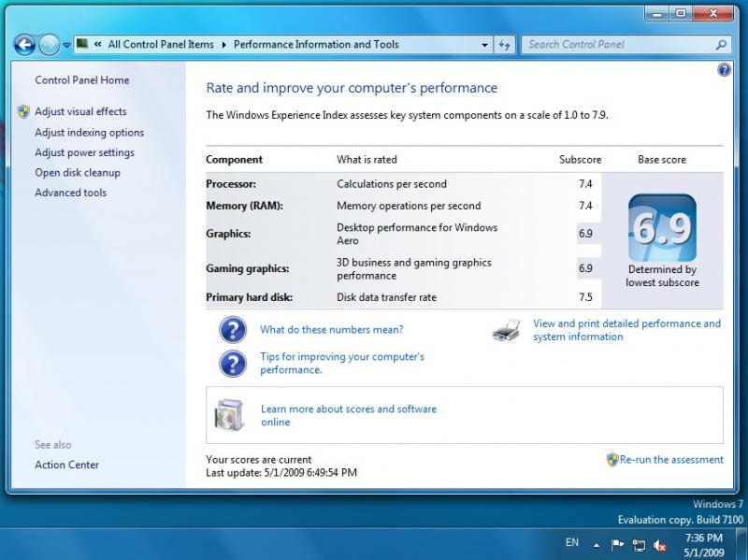Click the Gaming graphics subscore 6.9

tap(585, 268)
